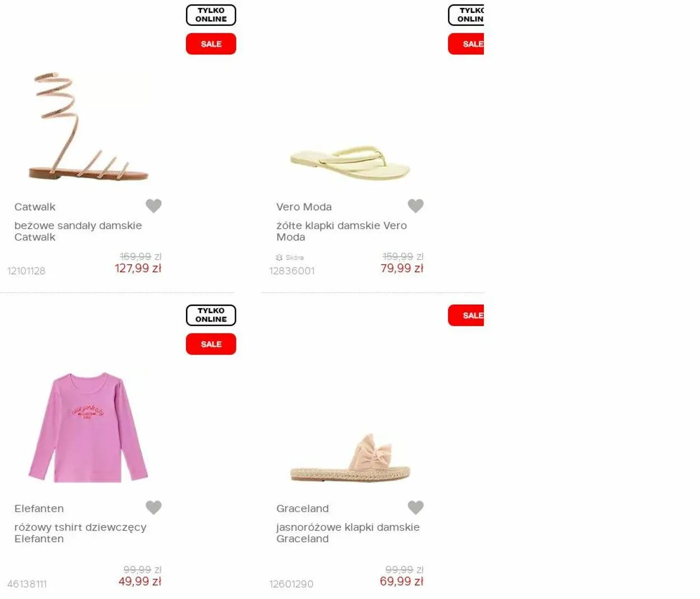Open the beige spiral sandal product image
This screenshot has height=599, width=700.
pos(88,126)
